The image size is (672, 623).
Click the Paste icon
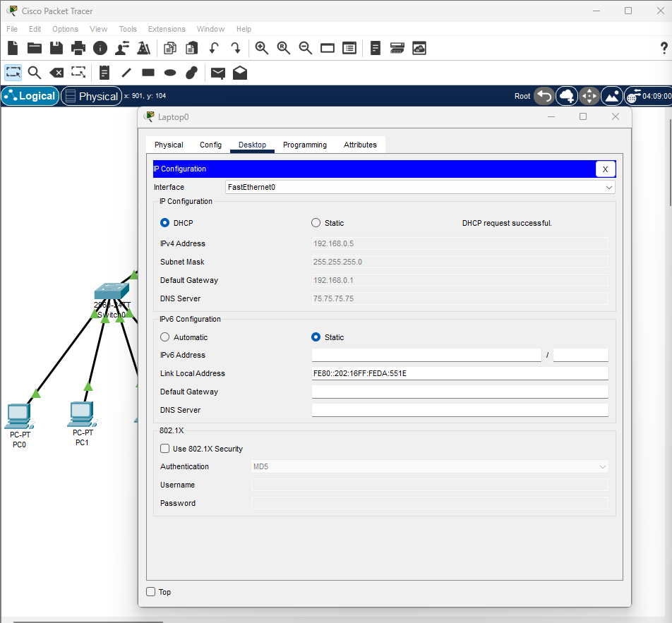coord(191,48)
